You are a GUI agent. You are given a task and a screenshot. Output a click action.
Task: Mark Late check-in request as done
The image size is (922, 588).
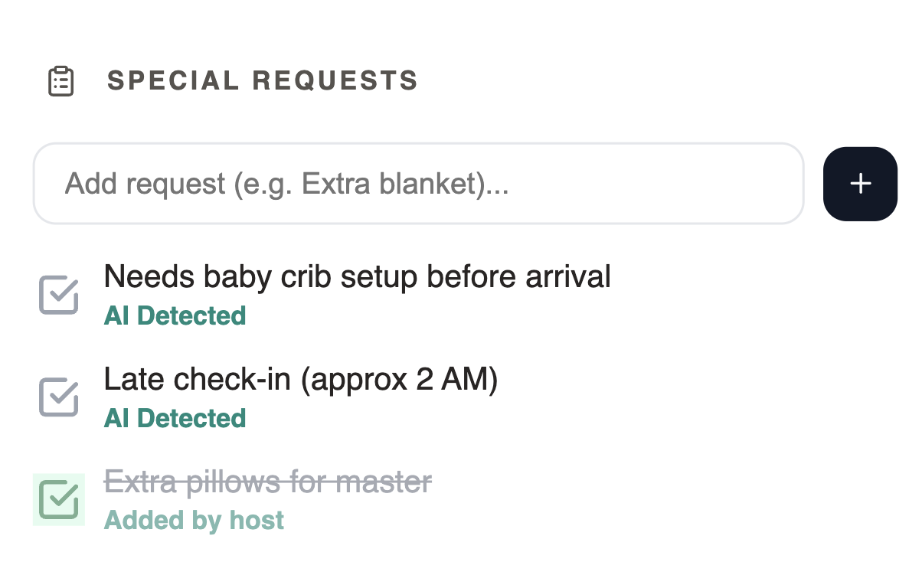[59, 397]
